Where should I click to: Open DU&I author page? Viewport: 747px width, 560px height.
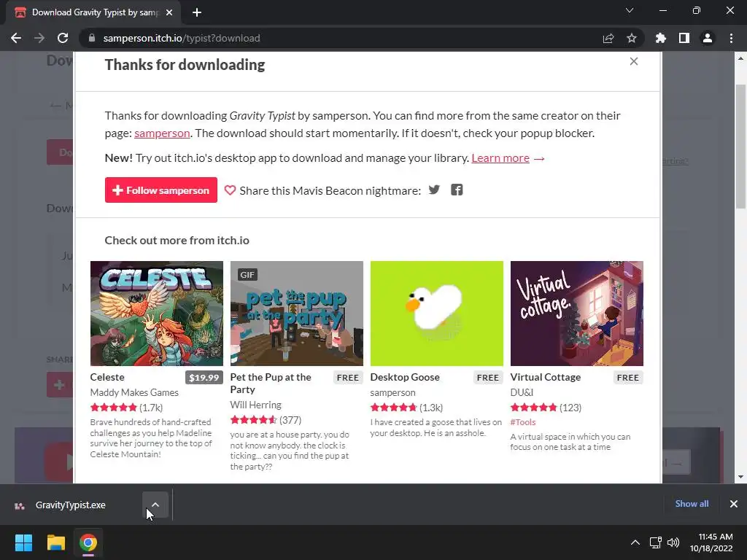[522, 392]
